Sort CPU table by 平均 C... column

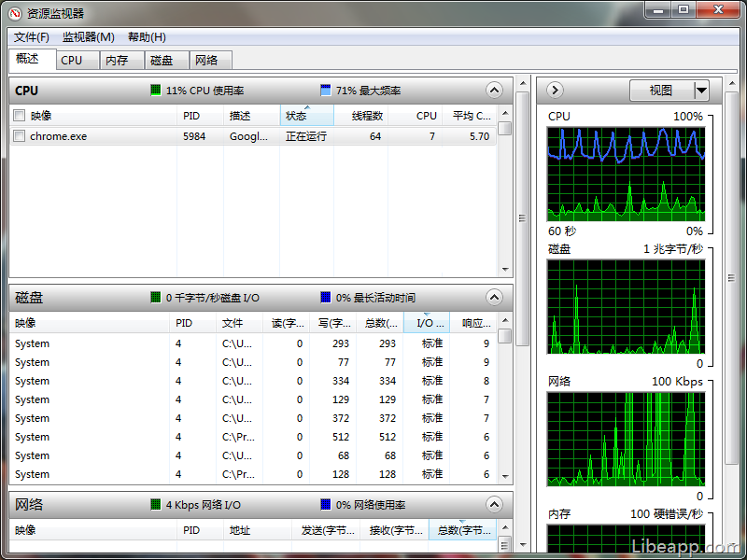click(x=470, y=116)
